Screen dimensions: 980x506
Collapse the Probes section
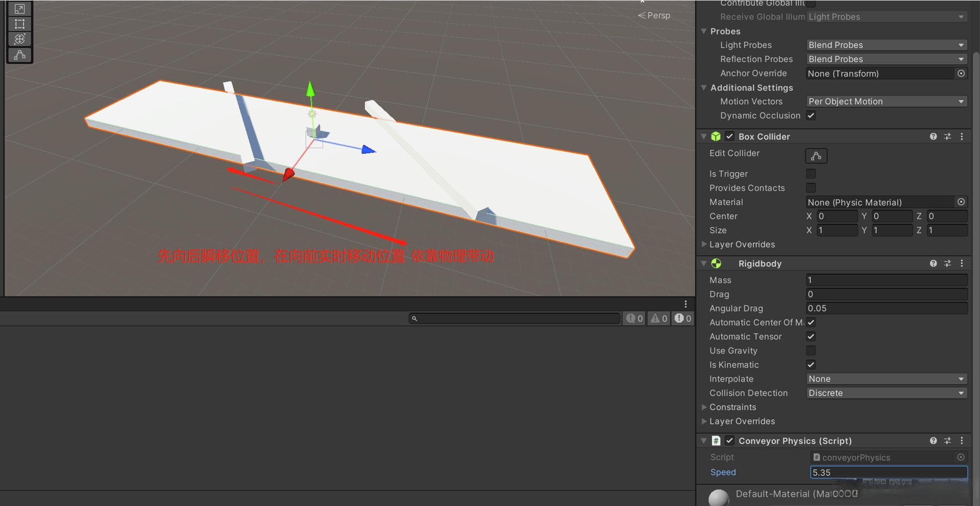tap(704, 31)
